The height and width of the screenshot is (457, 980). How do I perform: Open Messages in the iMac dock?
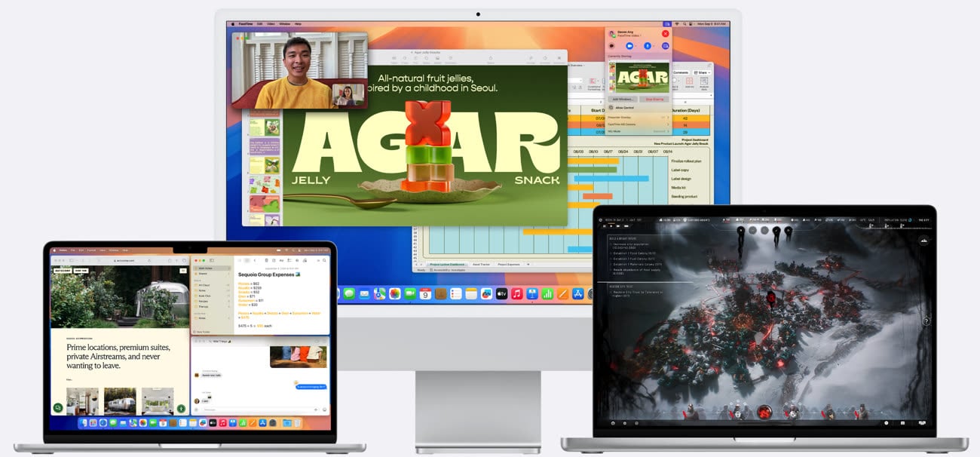point(349,293)
